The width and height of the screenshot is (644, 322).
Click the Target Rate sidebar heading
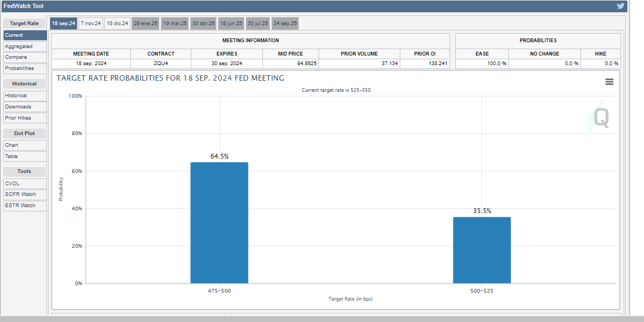point(25,23)
